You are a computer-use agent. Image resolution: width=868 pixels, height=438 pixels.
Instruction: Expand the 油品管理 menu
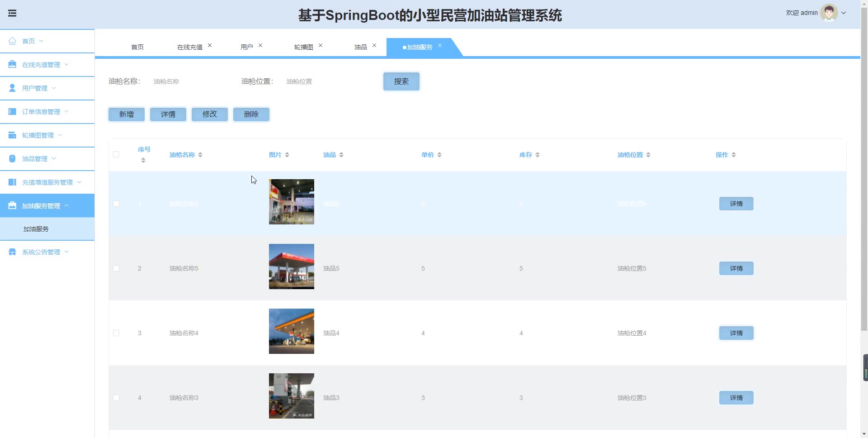(54, 158)
